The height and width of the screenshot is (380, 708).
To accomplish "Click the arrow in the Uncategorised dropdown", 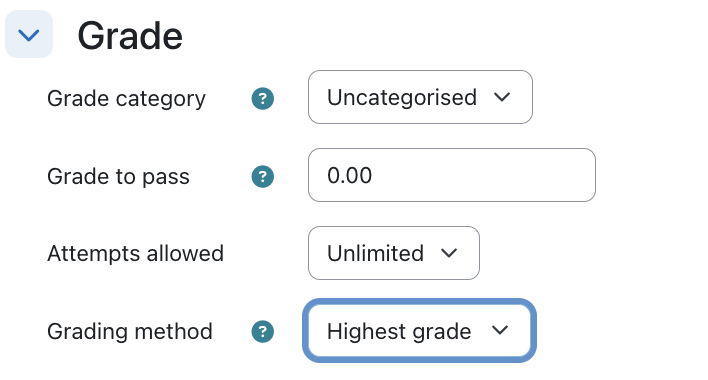I will [502, 97].
